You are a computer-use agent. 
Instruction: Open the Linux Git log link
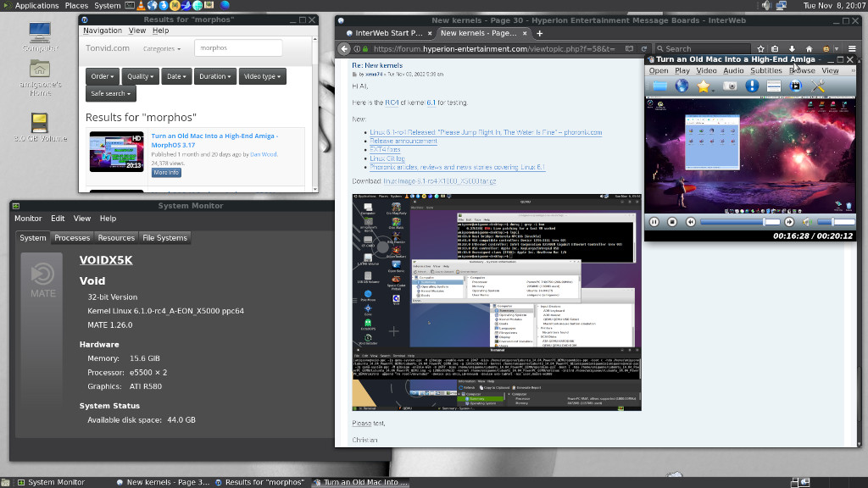click(x=387, y=158)
